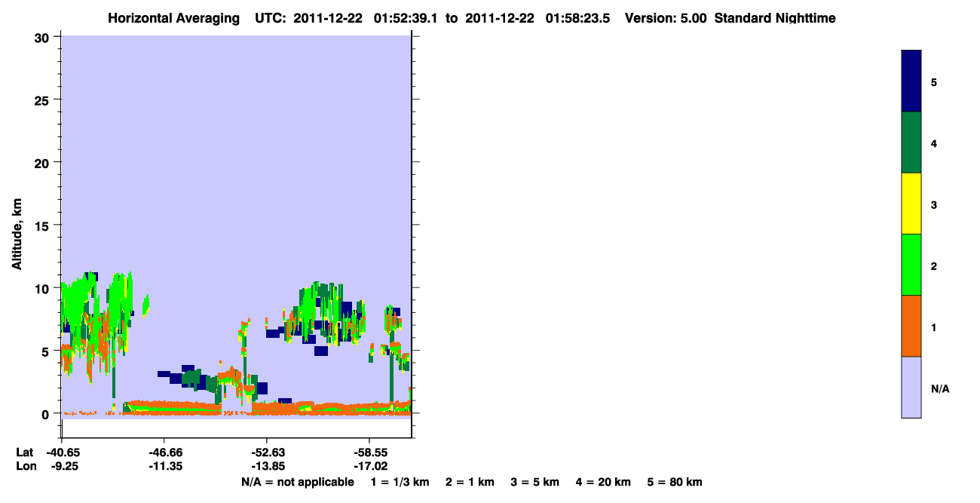Click legend text 'N/A = not applicable'

click(x=297, y=482)
